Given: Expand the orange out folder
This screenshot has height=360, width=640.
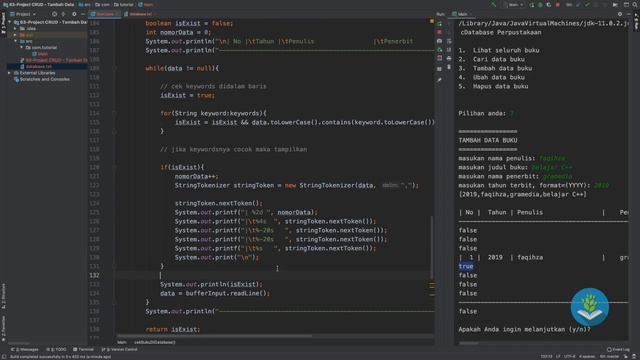Looking at the screenshot, I should click(x=16, y=35).
